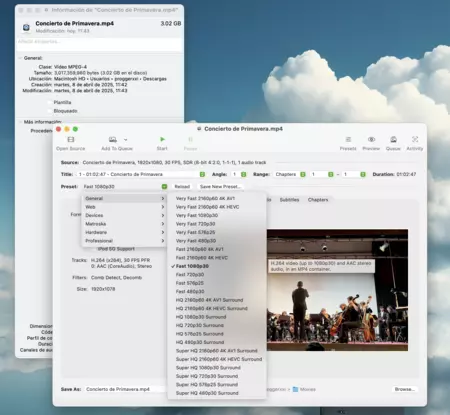Select the Devices preset category

click(124, 215)
